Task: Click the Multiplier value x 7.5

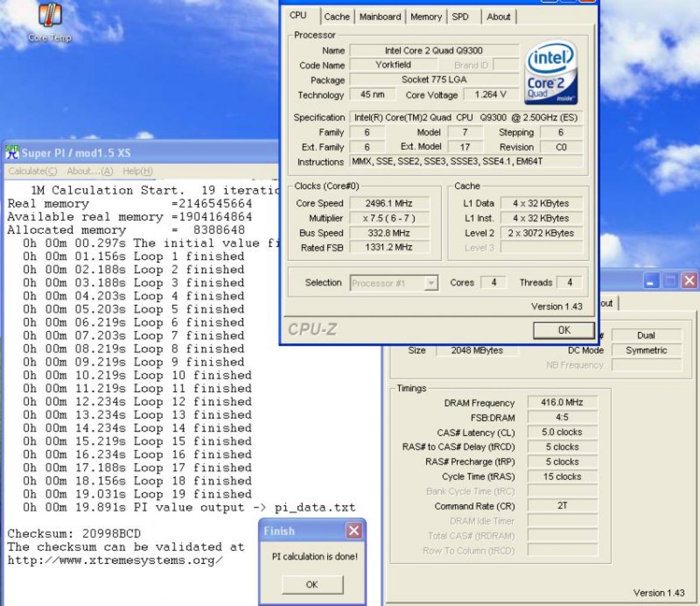Action: tap(389, 218)
